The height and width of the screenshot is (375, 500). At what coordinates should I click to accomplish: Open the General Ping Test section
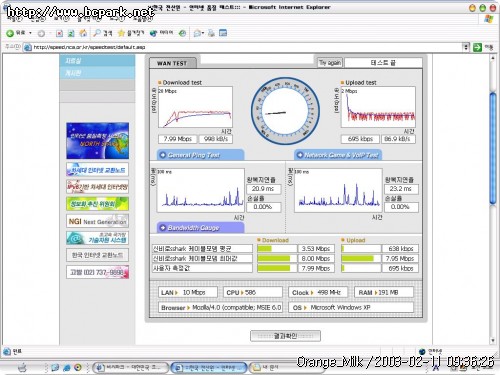200,155
